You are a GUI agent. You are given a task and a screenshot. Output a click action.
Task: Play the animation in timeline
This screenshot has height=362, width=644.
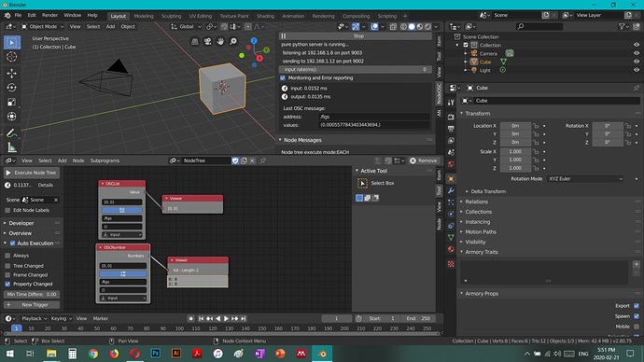click(226, 318)
